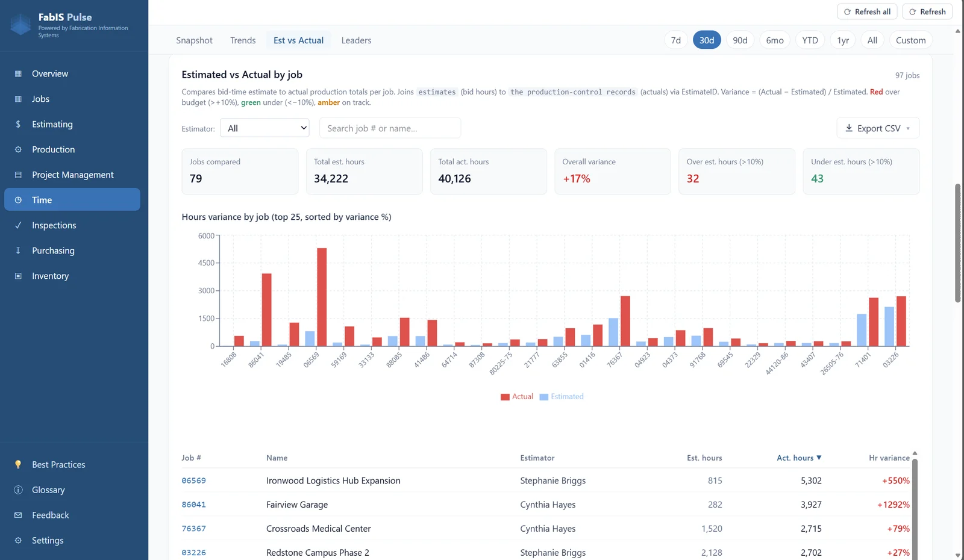Click the Overall variance +17% card
Screen dimensions: 964x560
point(612,172)
